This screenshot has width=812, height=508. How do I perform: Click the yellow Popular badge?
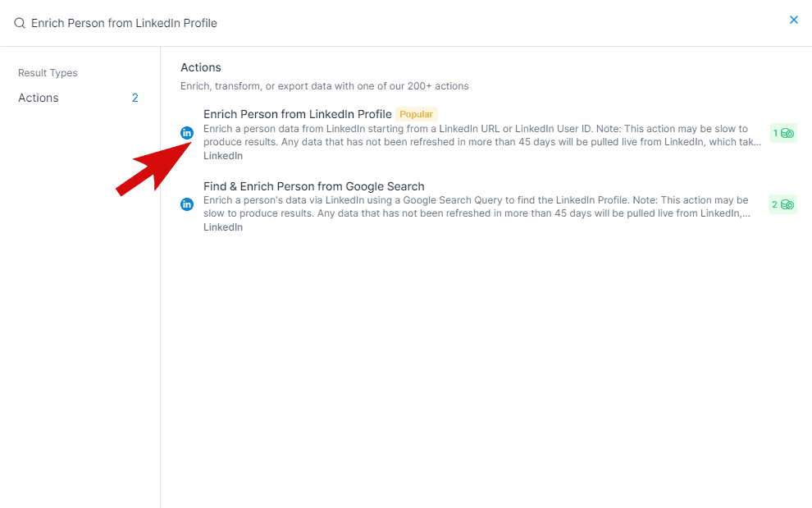point(416,114)
